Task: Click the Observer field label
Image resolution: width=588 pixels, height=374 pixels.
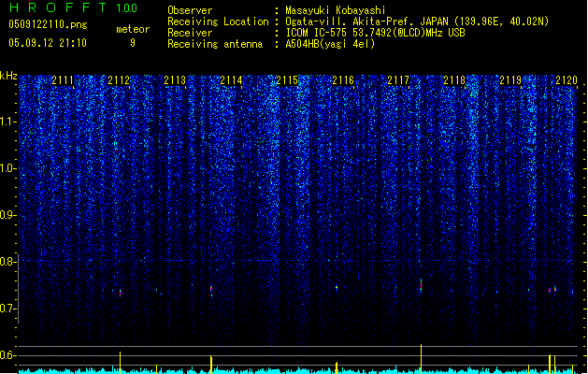Action: coord(190,10)
